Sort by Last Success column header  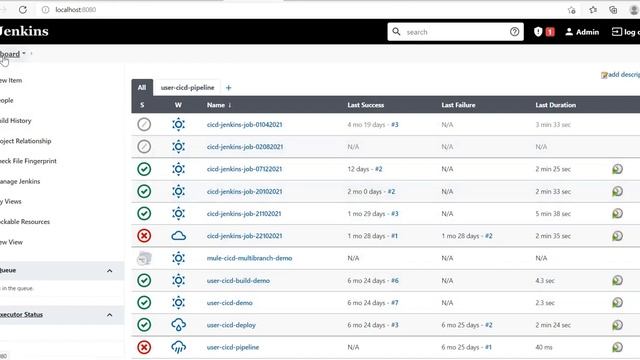point(366,105)
